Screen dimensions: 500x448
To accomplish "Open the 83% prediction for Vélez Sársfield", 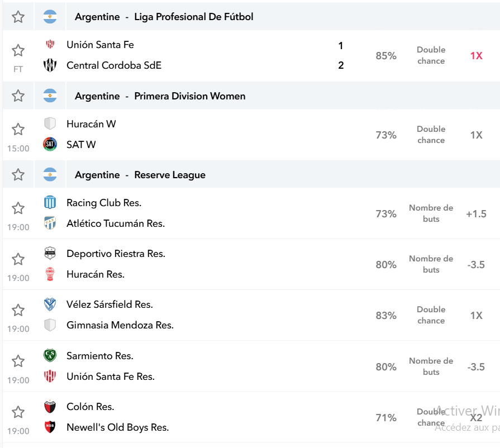I will click(386, 316).
